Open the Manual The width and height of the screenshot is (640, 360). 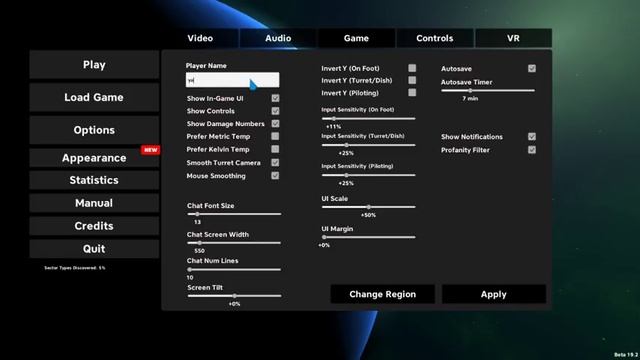click(x=94, y=203)
